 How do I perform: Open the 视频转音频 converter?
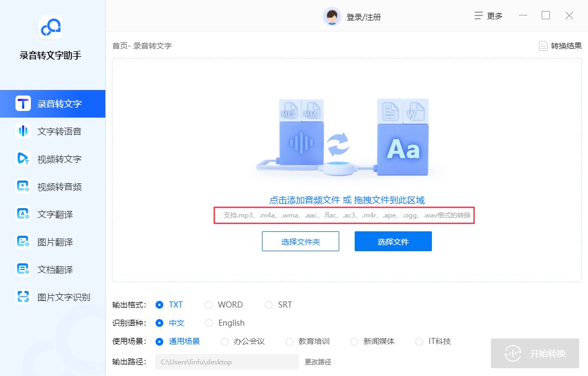click(x=52, y=186)
